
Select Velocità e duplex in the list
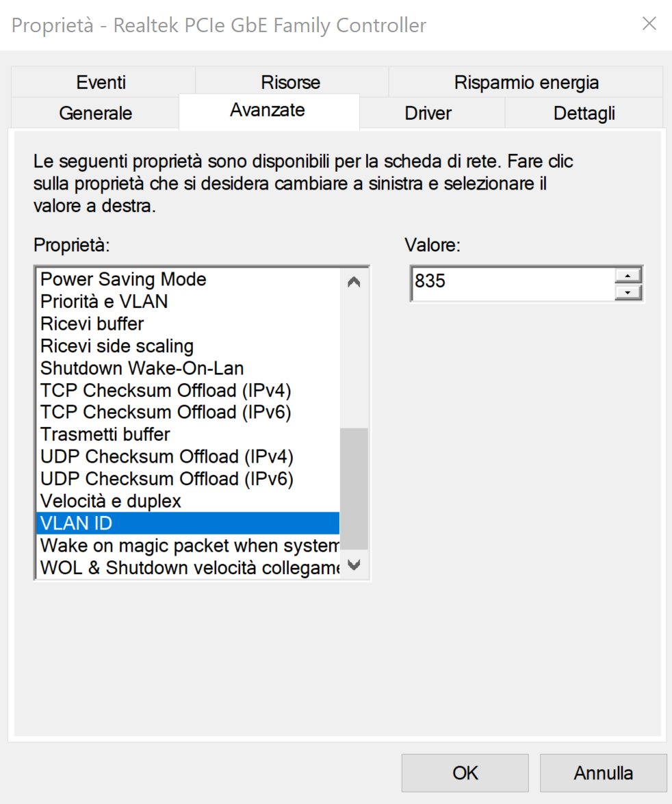coord(188,501)
